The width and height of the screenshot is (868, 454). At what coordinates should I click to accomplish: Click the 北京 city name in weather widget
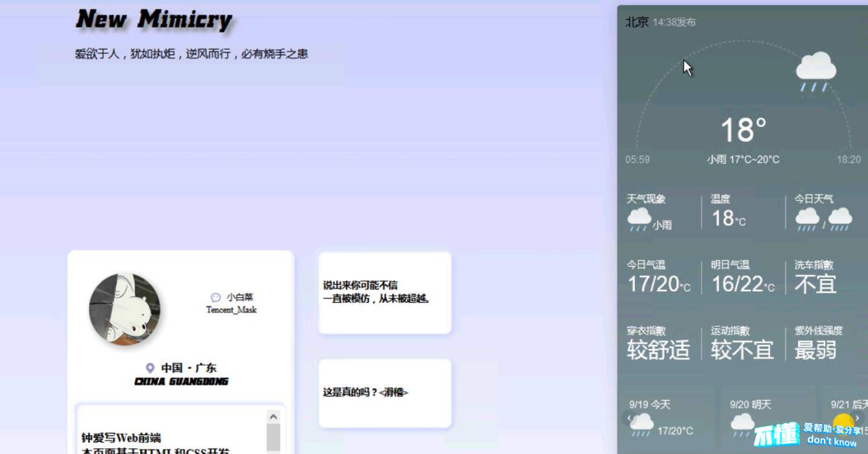(637, 22)
